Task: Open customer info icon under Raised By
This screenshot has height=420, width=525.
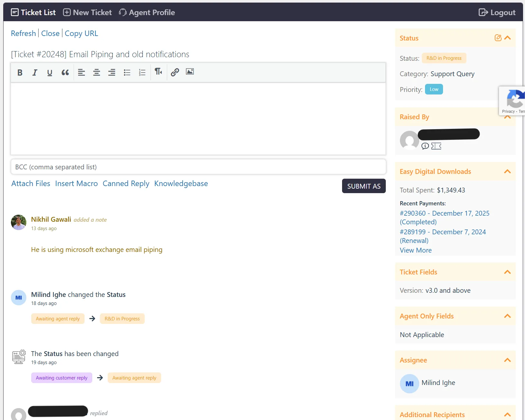Action: click(425, 146)
